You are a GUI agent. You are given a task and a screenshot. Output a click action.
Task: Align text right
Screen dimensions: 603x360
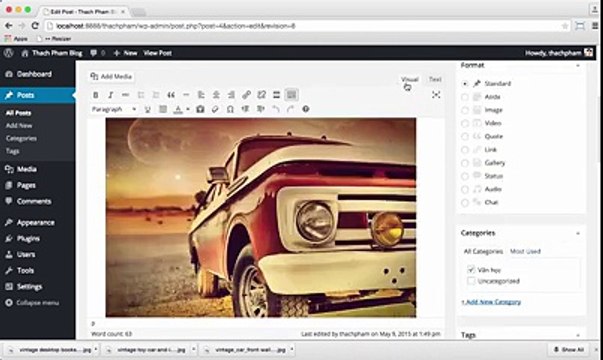[x=231, y=95]
